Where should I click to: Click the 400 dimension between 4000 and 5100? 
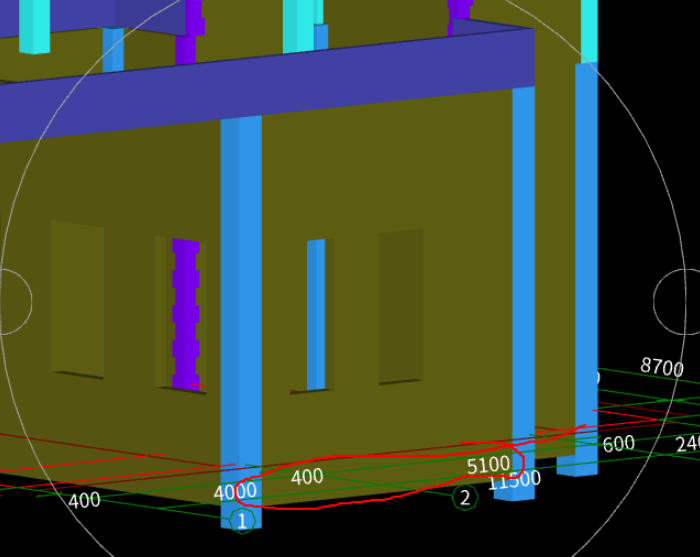307,477
